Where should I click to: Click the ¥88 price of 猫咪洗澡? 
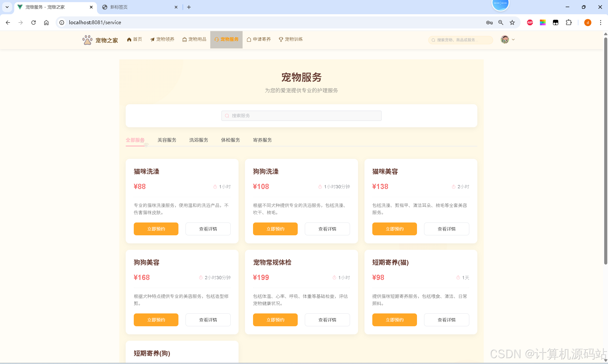(x=140, y=187)
